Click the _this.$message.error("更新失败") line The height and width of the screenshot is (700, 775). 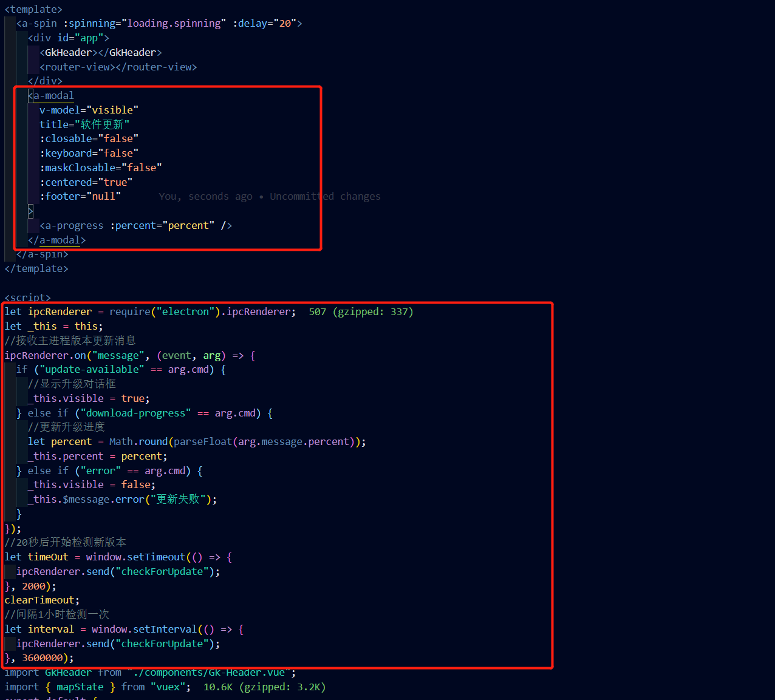[123, 500]
